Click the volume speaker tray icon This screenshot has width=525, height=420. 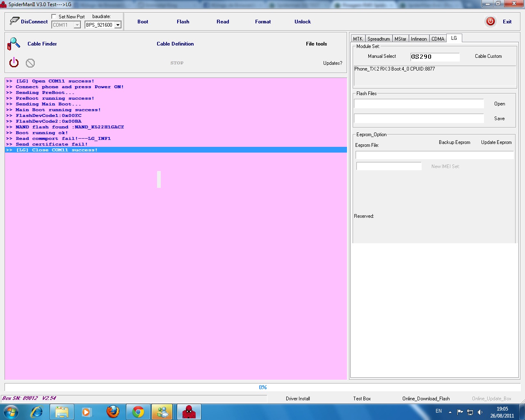click(x=480, y=412)
